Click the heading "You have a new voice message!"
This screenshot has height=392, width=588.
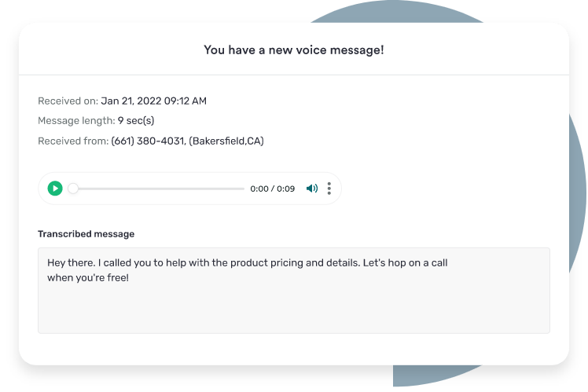[294, 49]
